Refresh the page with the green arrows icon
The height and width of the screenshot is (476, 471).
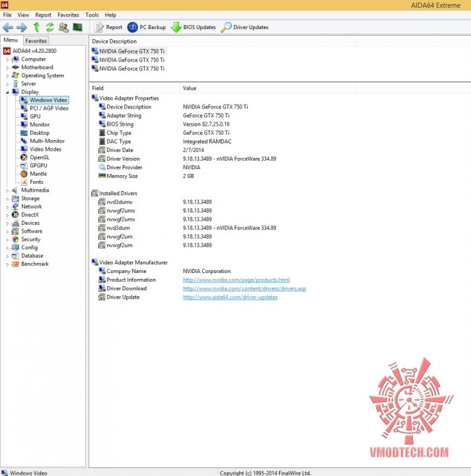coord(50,27)
